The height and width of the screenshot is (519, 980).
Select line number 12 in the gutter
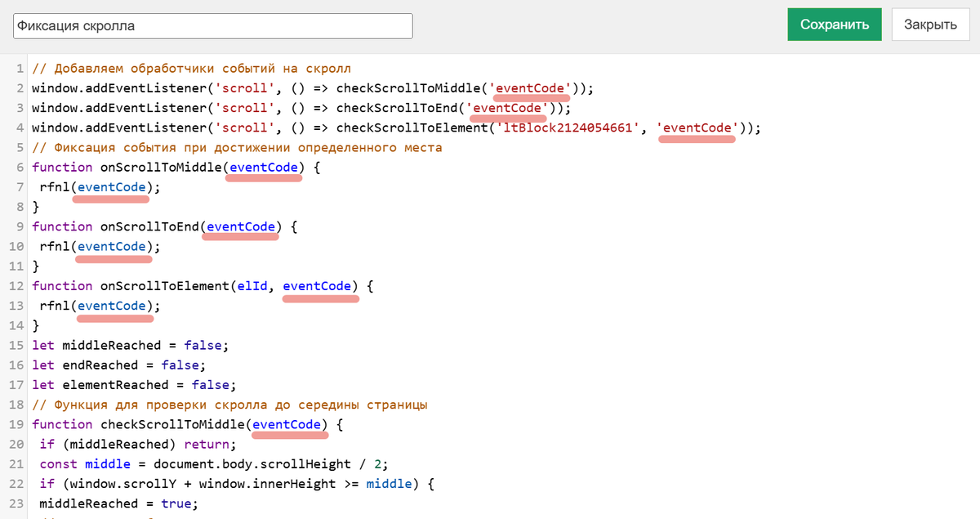click(x=16, y=285)
